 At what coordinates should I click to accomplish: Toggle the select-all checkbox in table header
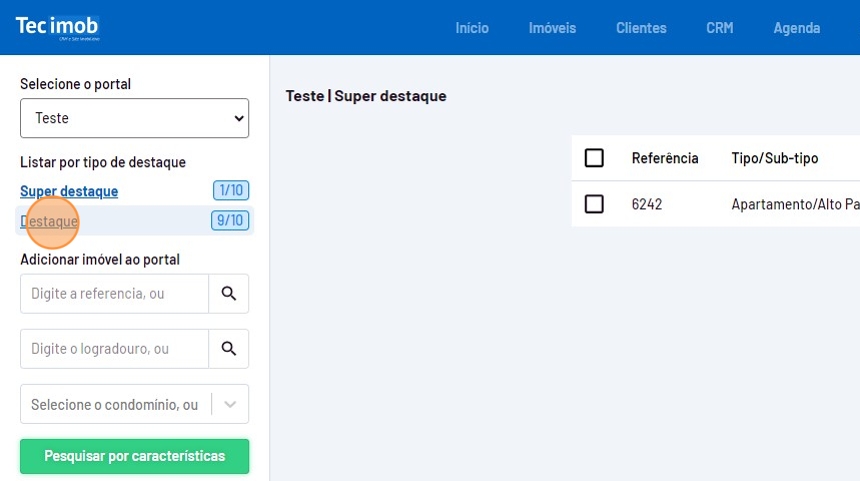[594, 158]
